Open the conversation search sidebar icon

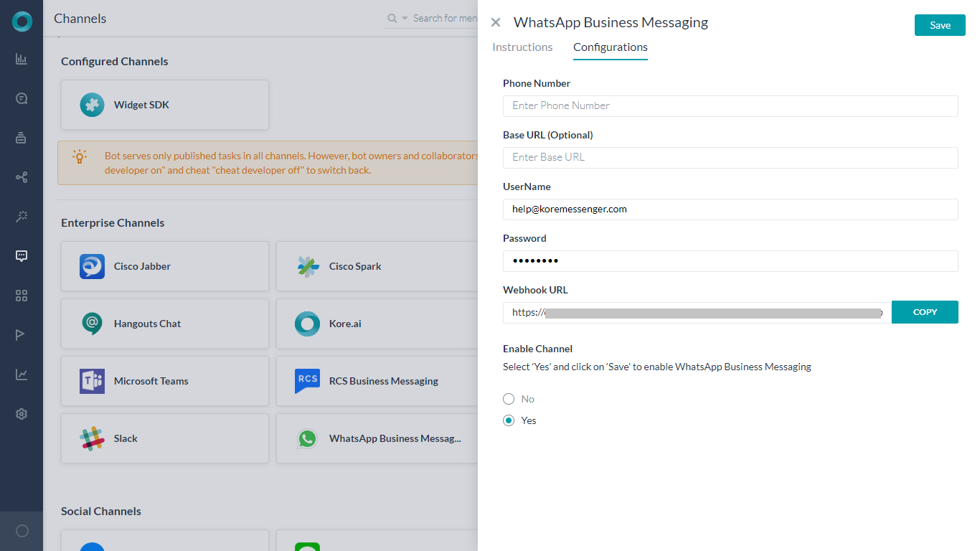click(22, 98)
